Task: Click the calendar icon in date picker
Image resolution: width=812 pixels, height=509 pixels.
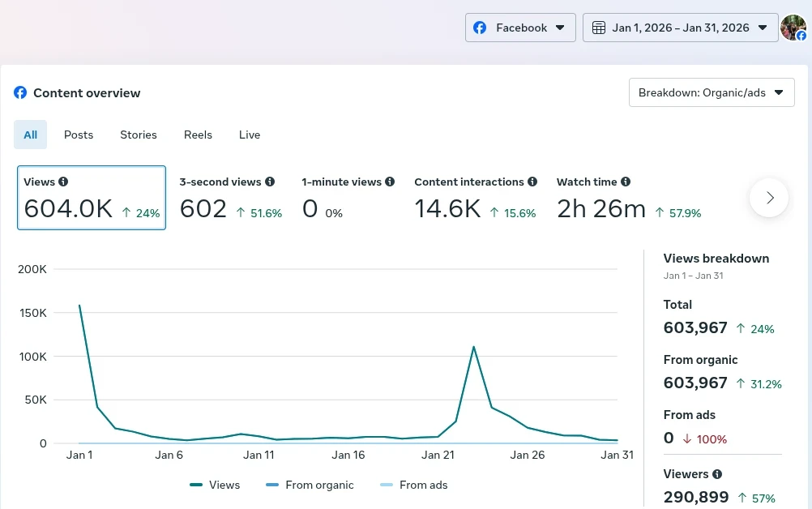Action: pyautogui.click(x=599, y=28)
